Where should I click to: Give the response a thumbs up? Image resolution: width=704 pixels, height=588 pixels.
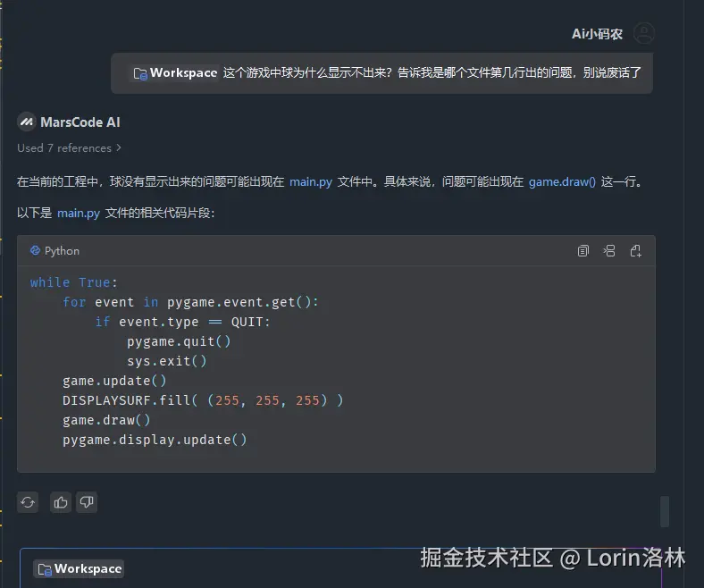coord(61,502)
